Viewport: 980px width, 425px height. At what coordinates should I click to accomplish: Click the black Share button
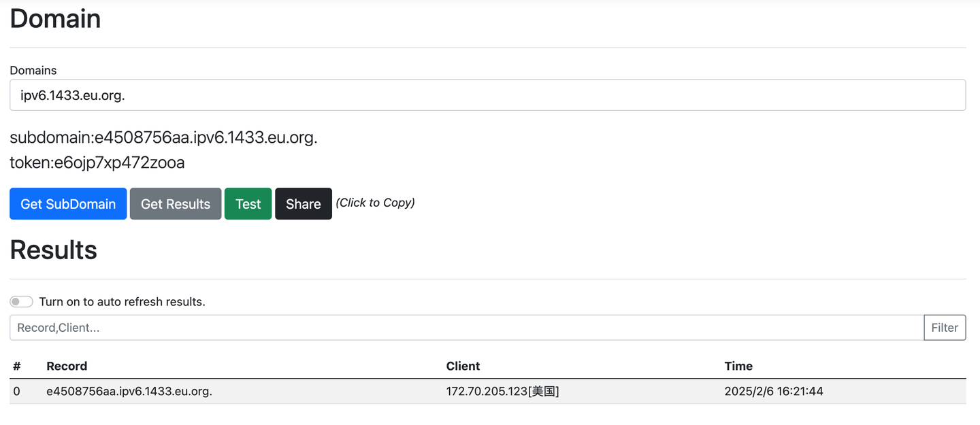tap(303, 204)
